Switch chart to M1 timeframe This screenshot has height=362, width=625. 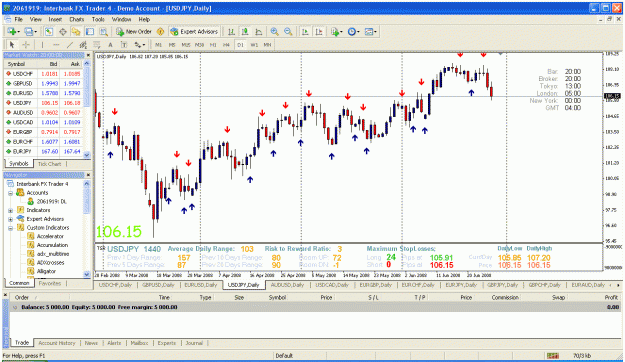(x=158, y=45)
